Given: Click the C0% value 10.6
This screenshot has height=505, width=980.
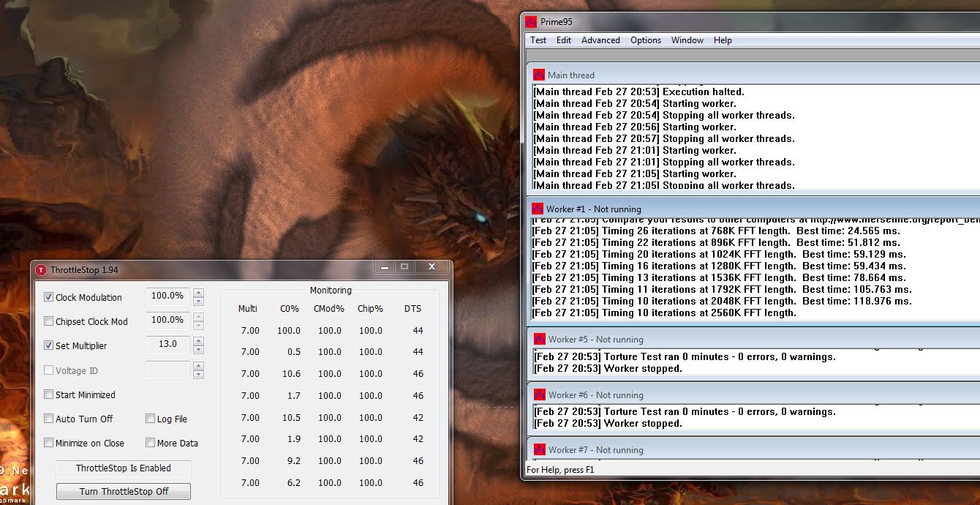Looking at the screenshot, I should click(291, 374).
